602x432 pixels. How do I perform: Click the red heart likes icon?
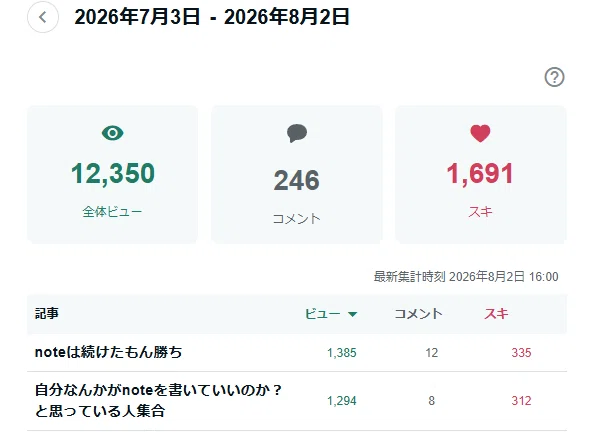(x=480, y=134)
